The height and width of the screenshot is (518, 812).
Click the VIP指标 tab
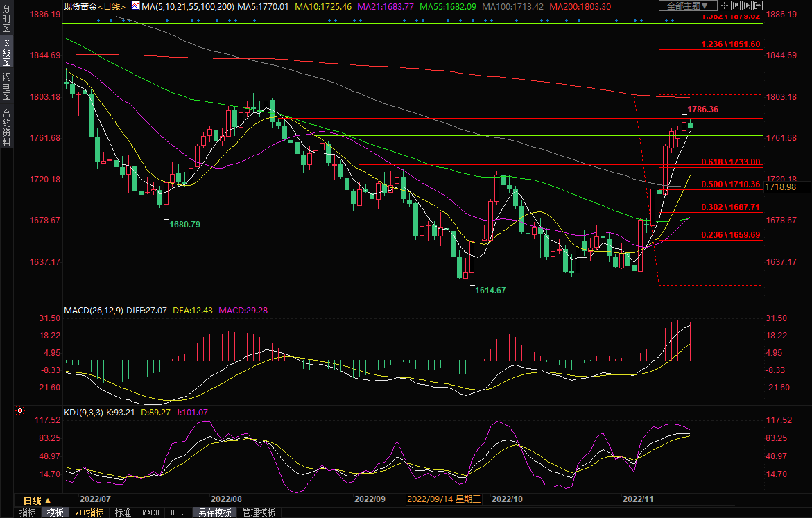pyautogui.click(x=89, y=512)
